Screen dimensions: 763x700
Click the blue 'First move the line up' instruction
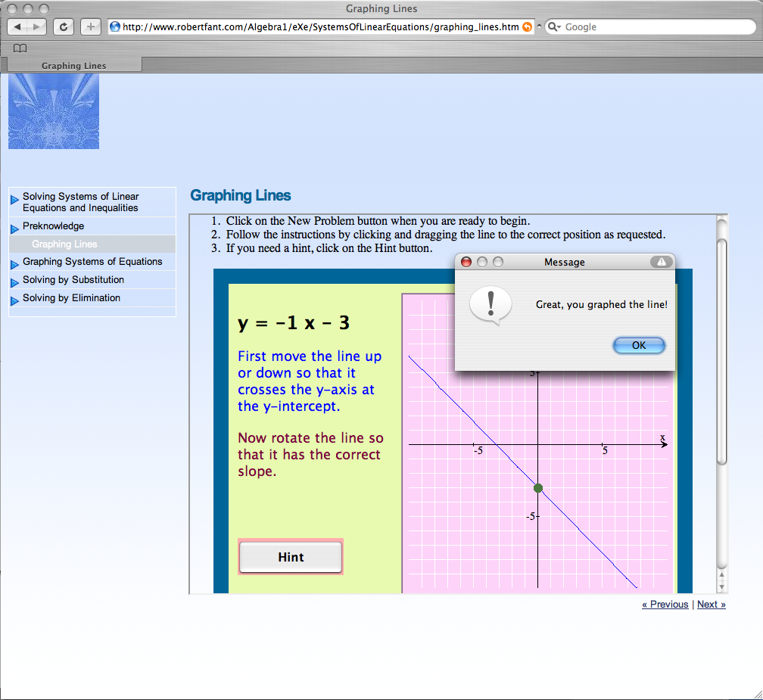point(310,381)
